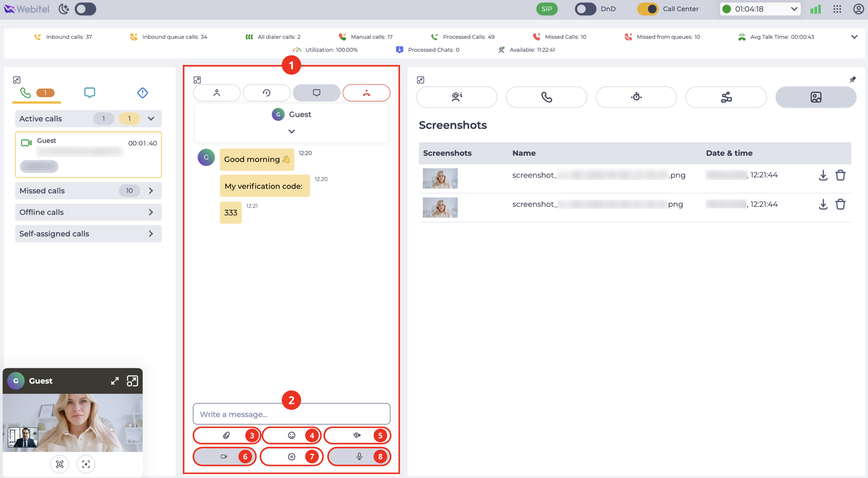
Task: Click the "333" chat message
Action: click(x=231, y=213)
